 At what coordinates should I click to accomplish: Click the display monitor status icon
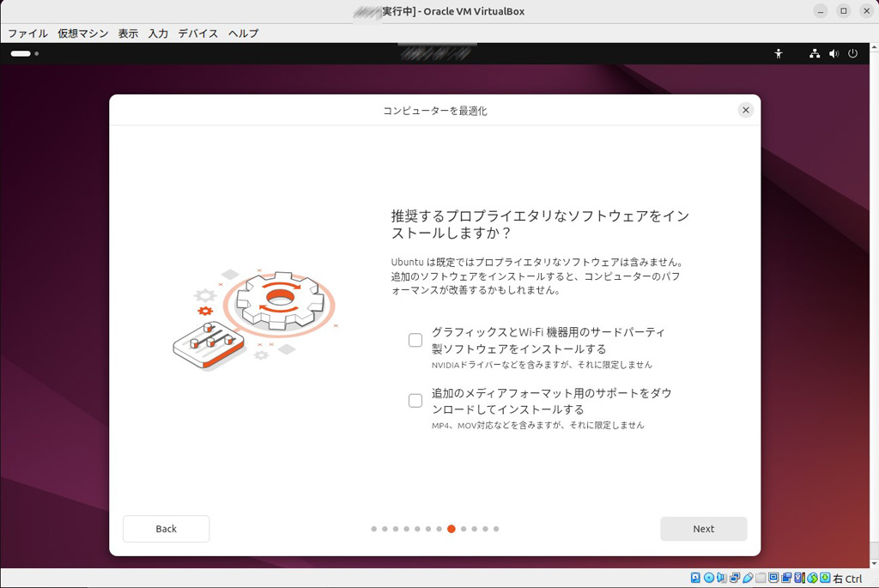773,578
